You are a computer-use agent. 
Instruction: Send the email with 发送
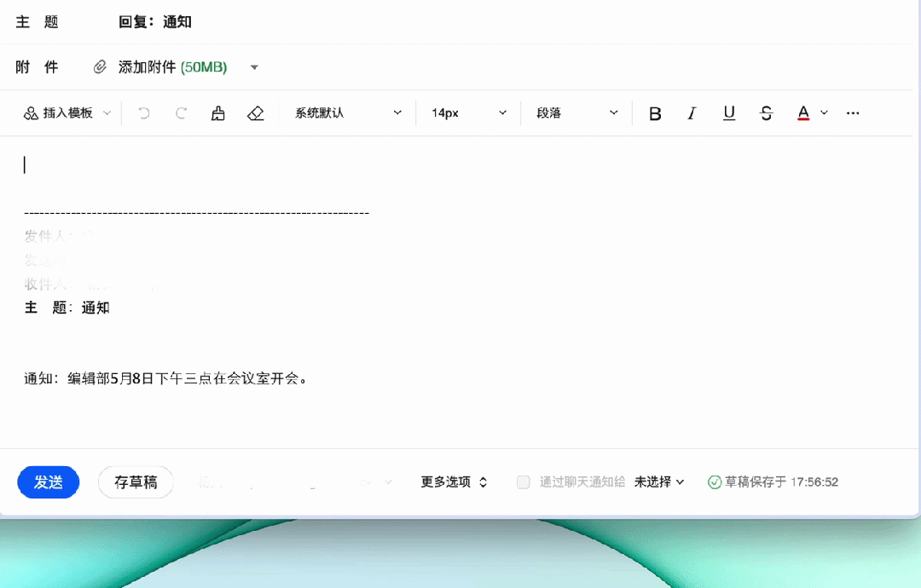(48, 482)
